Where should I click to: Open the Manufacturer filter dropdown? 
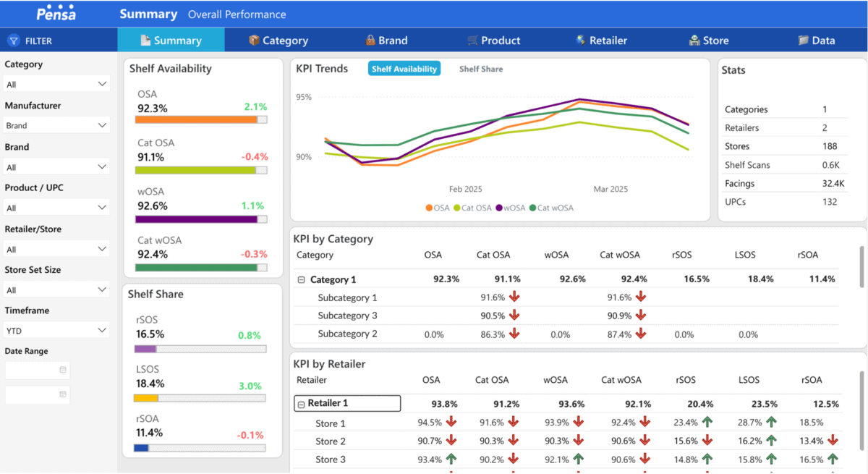click(57, 125)
